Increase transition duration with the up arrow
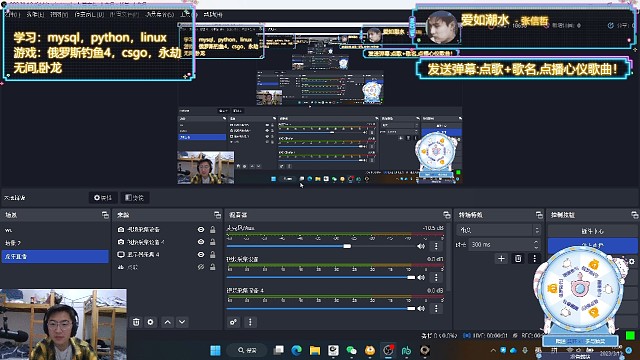Viewport: 640px width, 360px height. (x=536, y=242)
